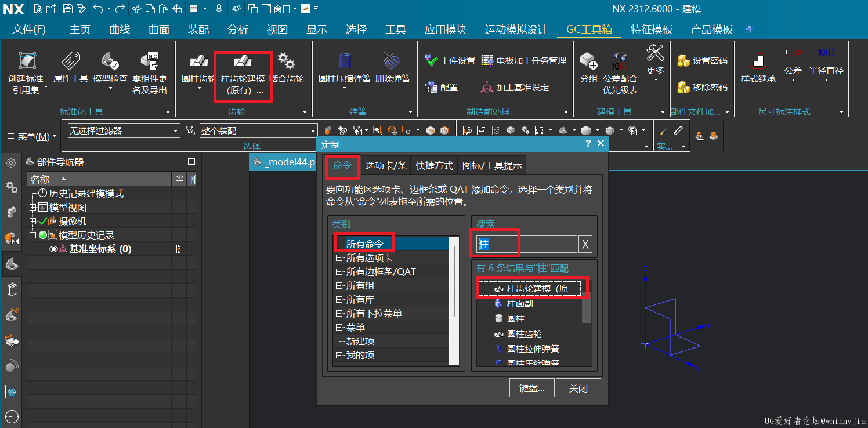This screenshot has height=428, width=868.
Task: Click the Undo arrow in the title bar
Action: [97, 9]
